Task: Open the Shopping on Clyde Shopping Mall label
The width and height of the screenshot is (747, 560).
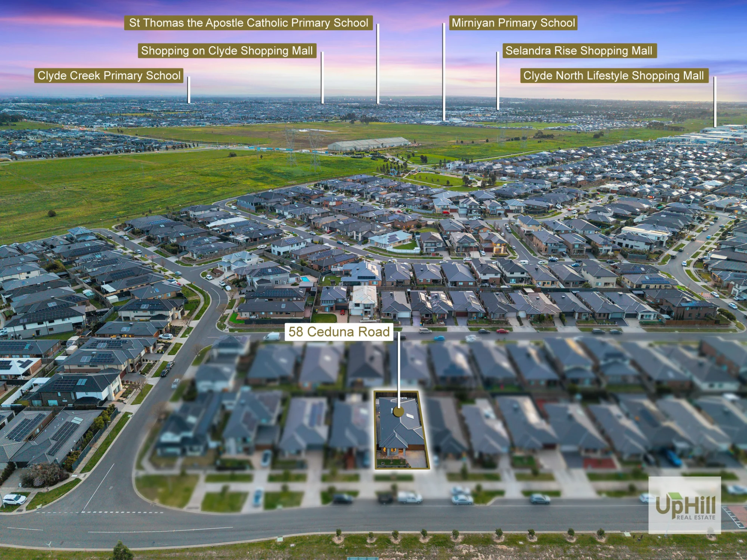Action: point(227,51)
